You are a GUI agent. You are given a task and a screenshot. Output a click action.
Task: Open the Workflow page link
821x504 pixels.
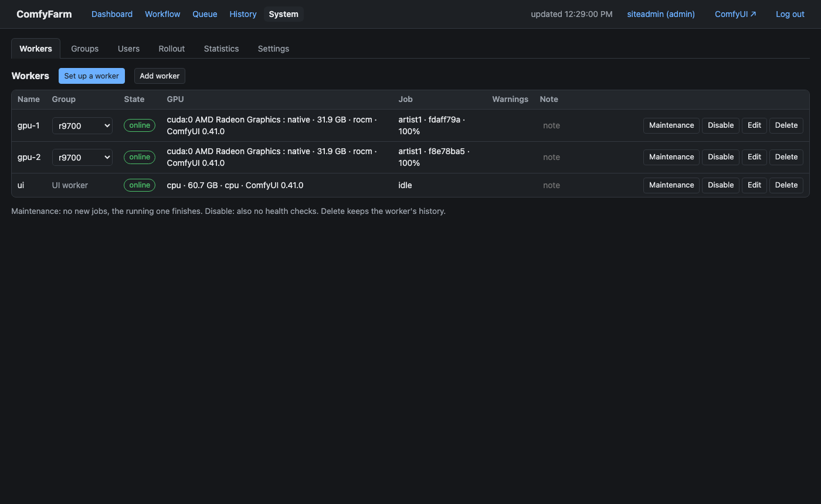162,14
